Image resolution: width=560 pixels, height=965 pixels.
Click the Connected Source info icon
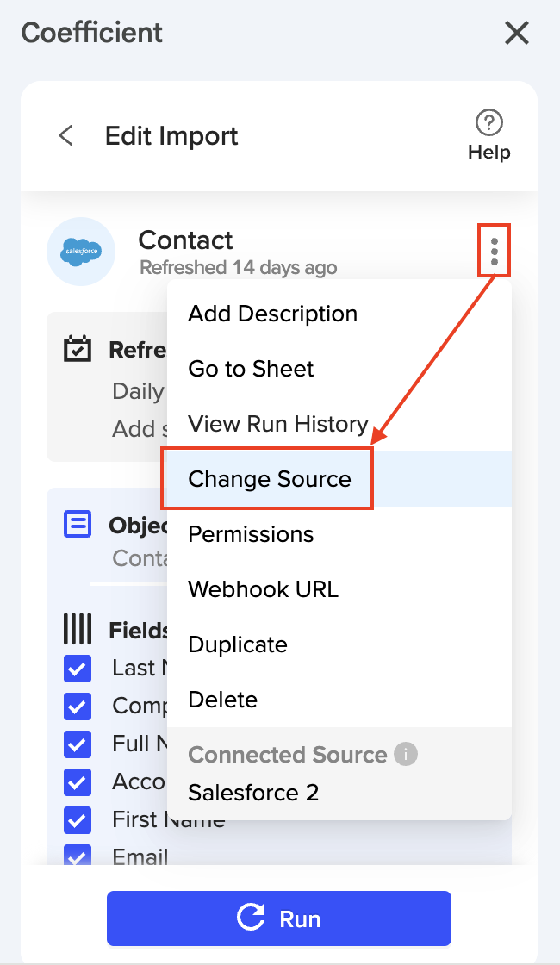(406, 755)
